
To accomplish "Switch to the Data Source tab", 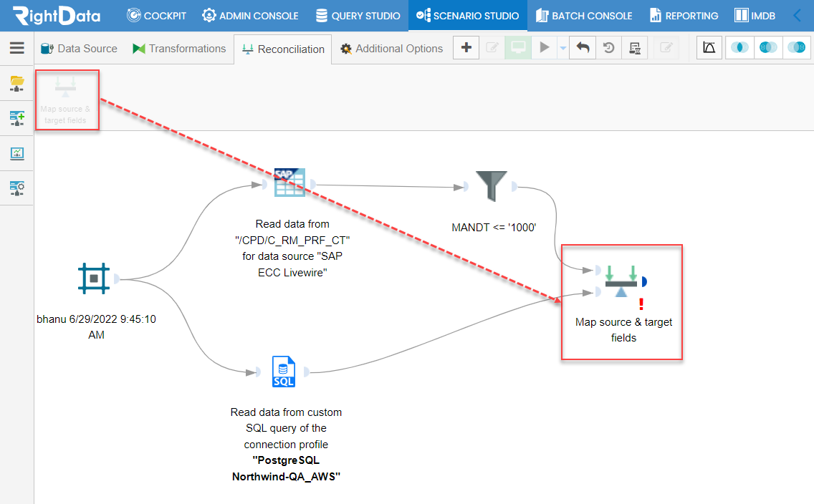I will (x=79, y=49).
